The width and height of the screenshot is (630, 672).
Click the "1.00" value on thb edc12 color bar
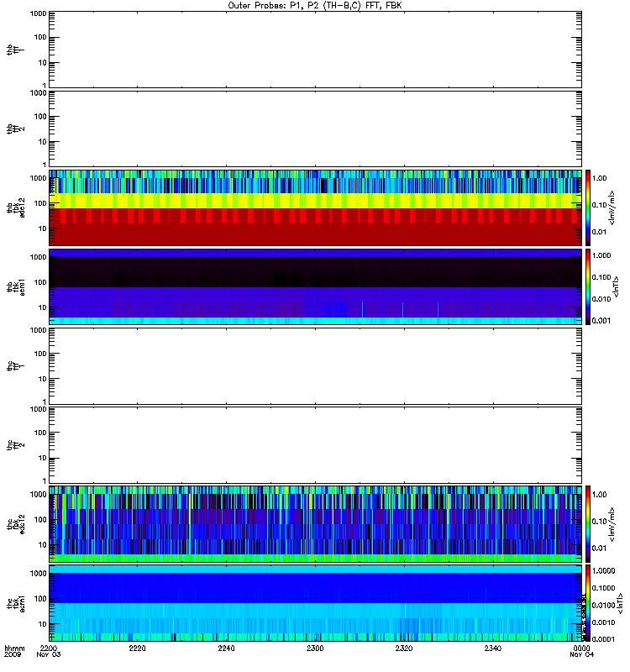(600, 178)
